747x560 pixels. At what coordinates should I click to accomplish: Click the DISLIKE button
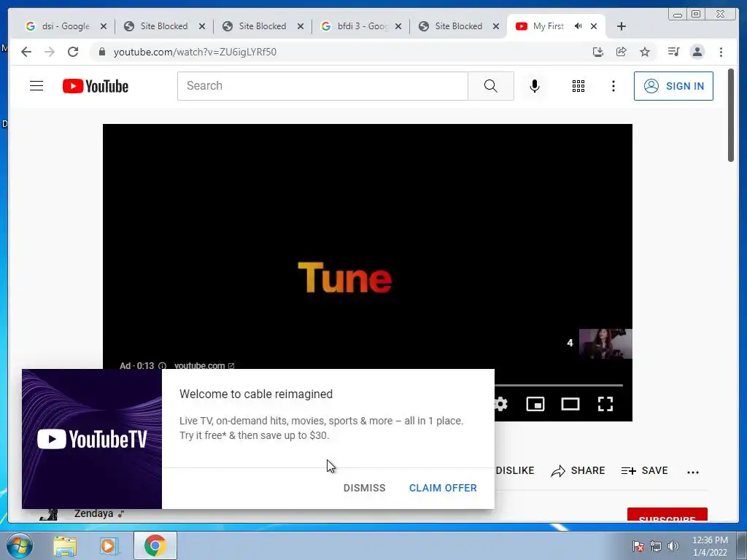pyautogui.click(x=514, y=470)
